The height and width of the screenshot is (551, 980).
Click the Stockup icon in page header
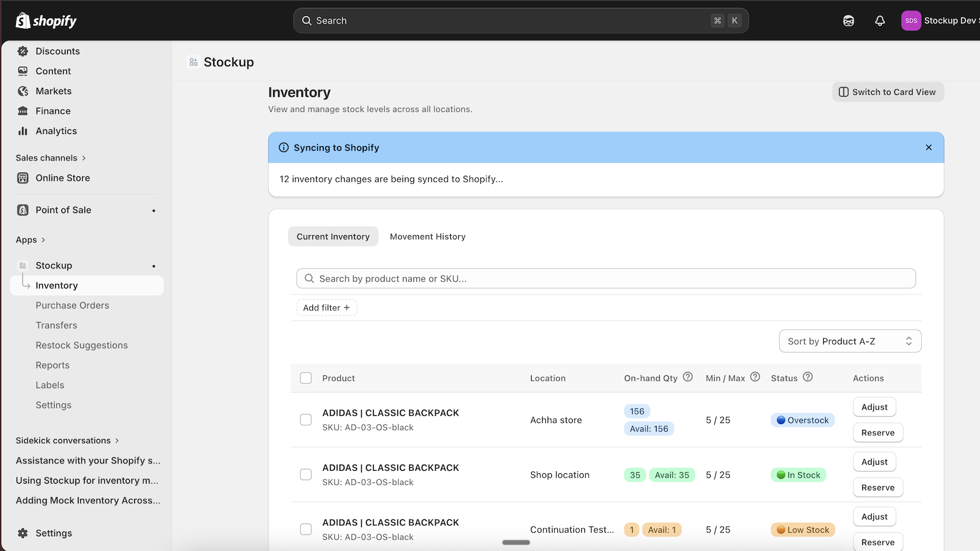click(x=194, y=62)
